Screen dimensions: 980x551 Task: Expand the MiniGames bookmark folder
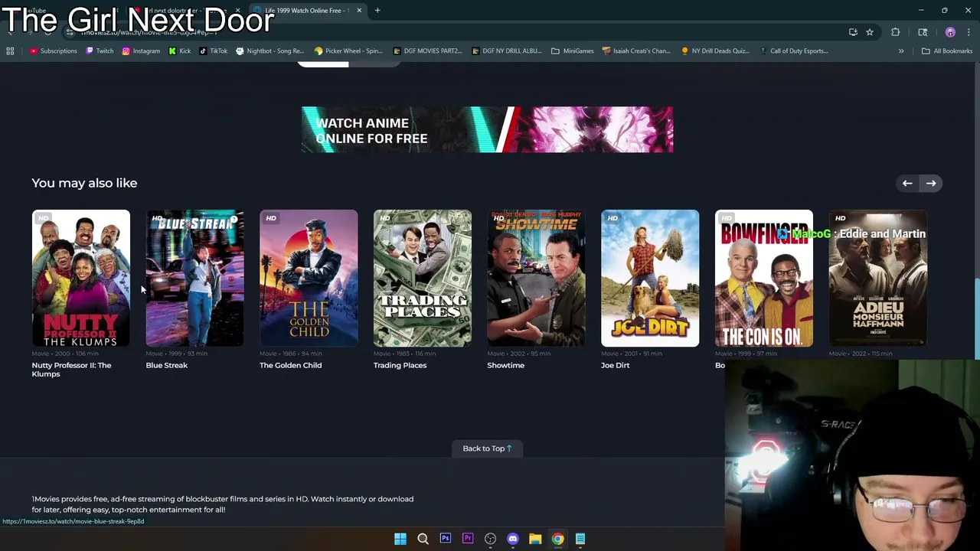point(573,51)
